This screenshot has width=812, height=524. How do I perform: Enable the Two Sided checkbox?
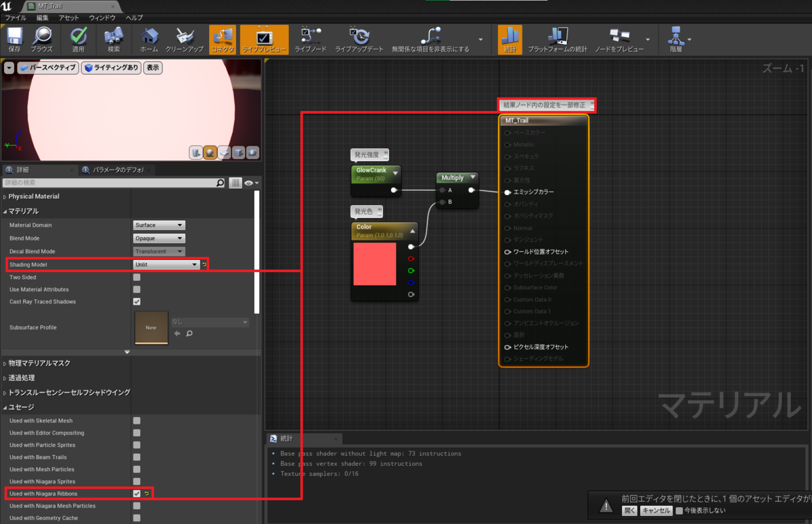137,277
